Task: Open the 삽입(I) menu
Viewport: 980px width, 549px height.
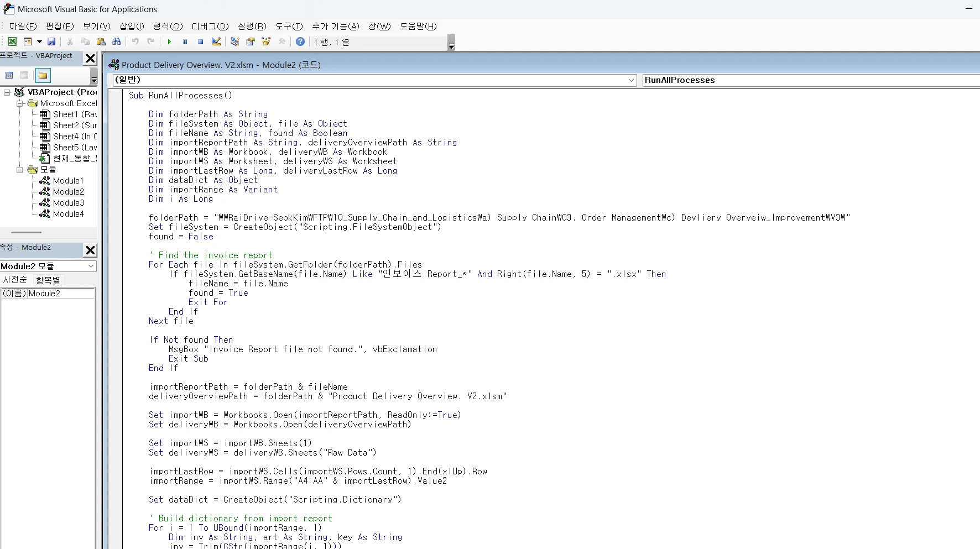Action: tap(132, 26)
